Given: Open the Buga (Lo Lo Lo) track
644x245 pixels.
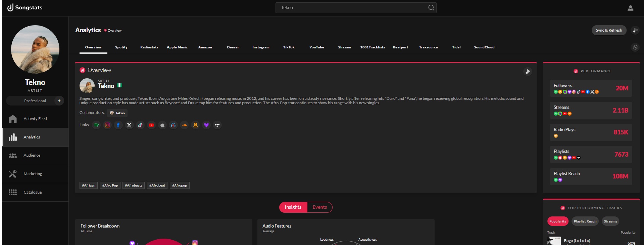Looking at the screenshot, I should (577, 241).
